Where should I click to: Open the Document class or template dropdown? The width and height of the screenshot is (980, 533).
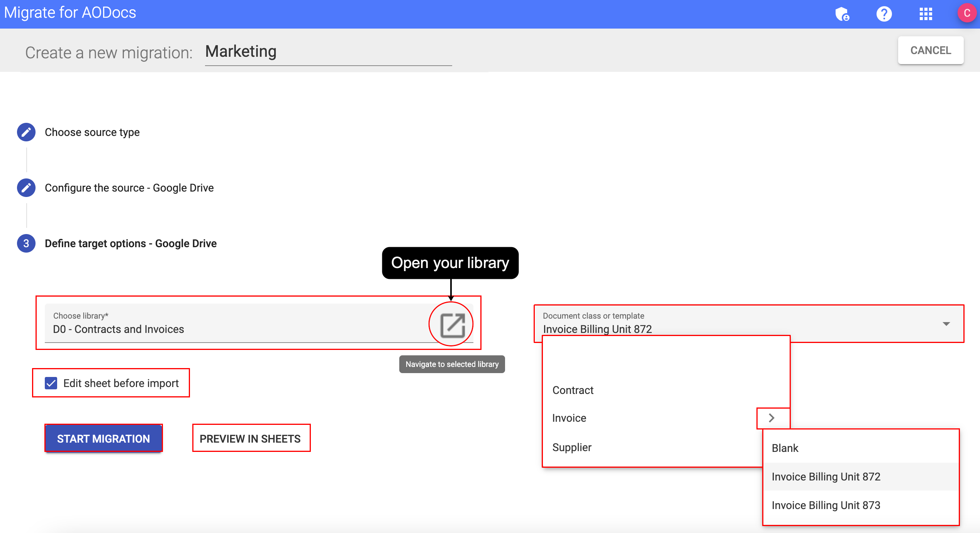point(946,324)
